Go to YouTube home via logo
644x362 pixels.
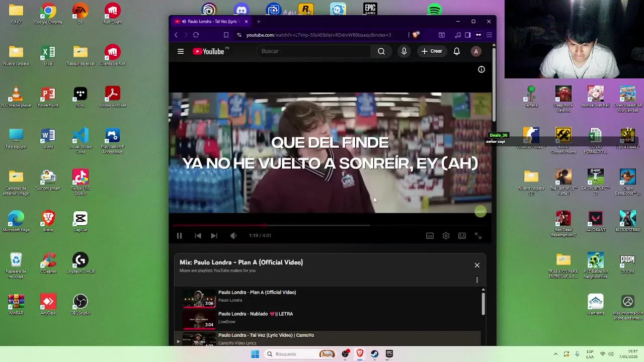pyautogui.click(x=208, y=51)
